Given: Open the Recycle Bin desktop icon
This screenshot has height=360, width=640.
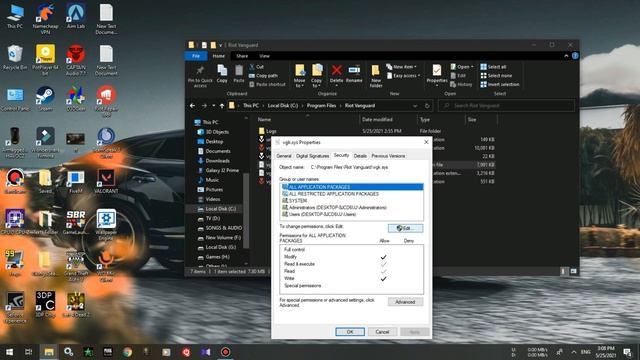Looking at the screenshot, I should tap(15, 58).
